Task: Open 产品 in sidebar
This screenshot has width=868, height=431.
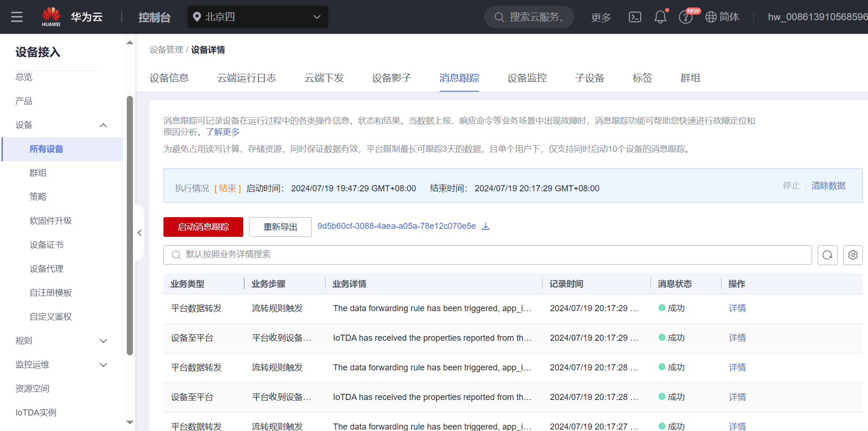Action: 24,101
